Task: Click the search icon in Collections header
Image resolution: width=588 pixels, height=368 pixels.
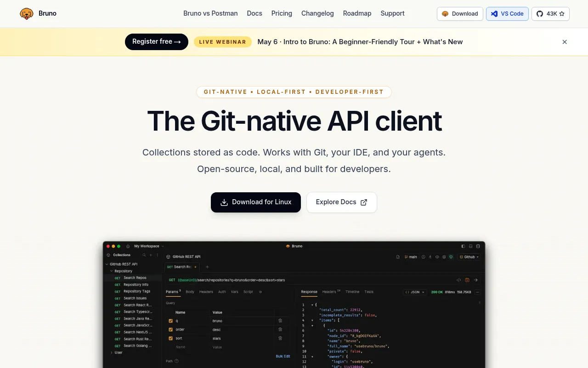Action: (x=144, y=255)
